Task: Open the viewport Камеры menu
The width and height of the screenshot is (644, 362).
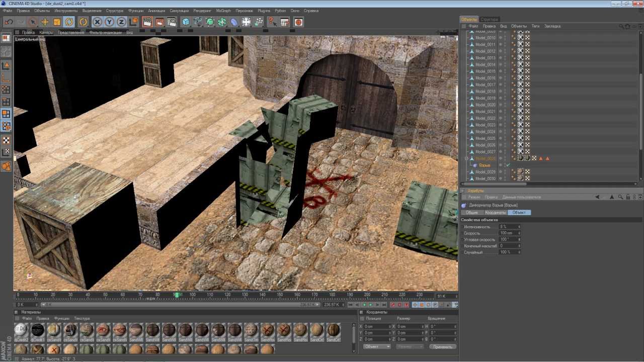Action: [46, 33]
